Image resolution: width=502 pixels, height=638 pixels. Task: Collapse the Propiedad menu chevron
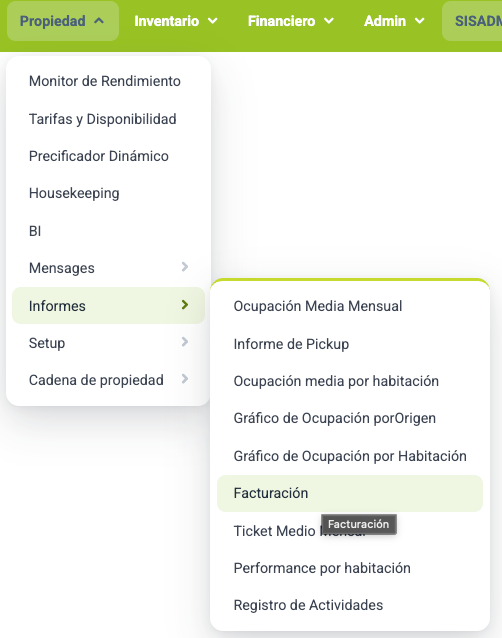click(99, 21)
